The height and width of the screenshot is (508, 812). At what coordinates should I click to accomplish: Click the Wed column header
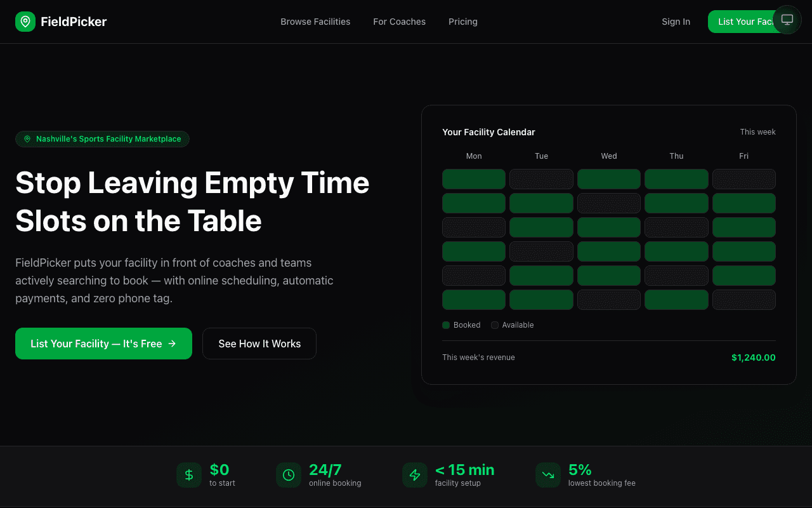click(x=609, y=156)
